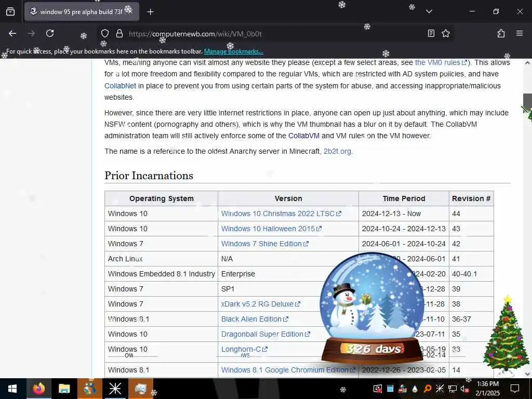Open the Longhorn-C link
The width and height of the screenshot is (532, 399).
tap(244, 349)
